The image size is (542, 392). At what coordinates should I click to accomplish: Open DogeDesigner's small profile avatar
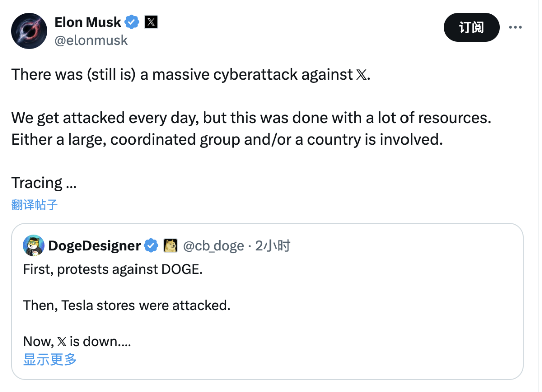33,245
